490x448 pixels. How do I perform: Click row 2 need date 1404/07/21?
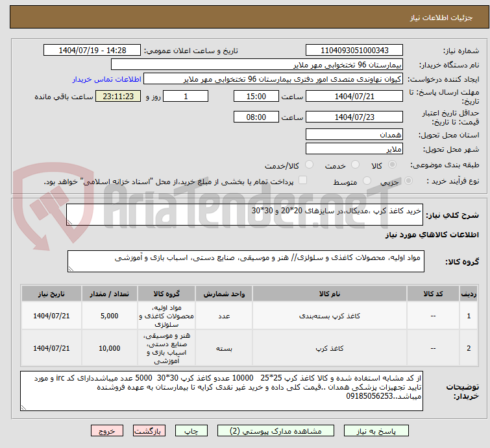[51, 348]
